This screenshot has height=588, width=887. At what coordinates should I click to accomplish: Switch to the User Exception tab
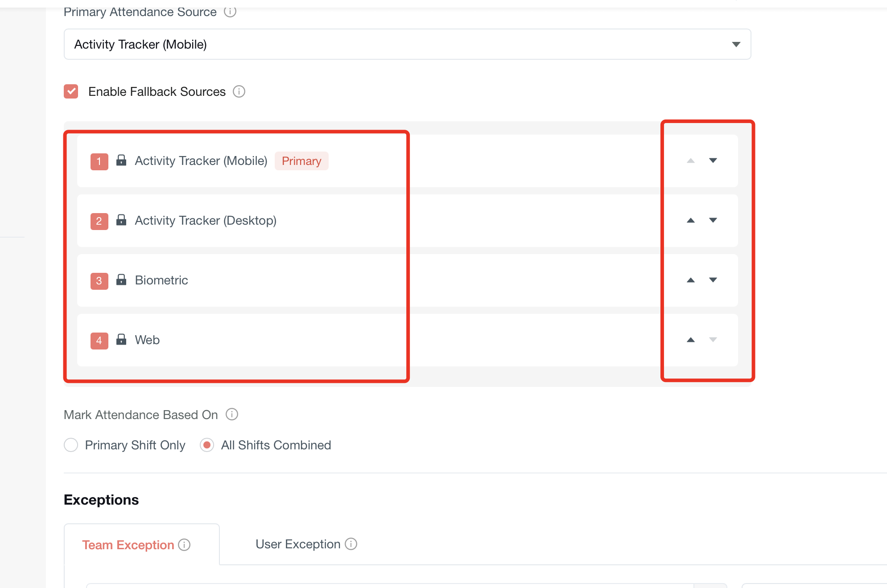click(297, 544)
